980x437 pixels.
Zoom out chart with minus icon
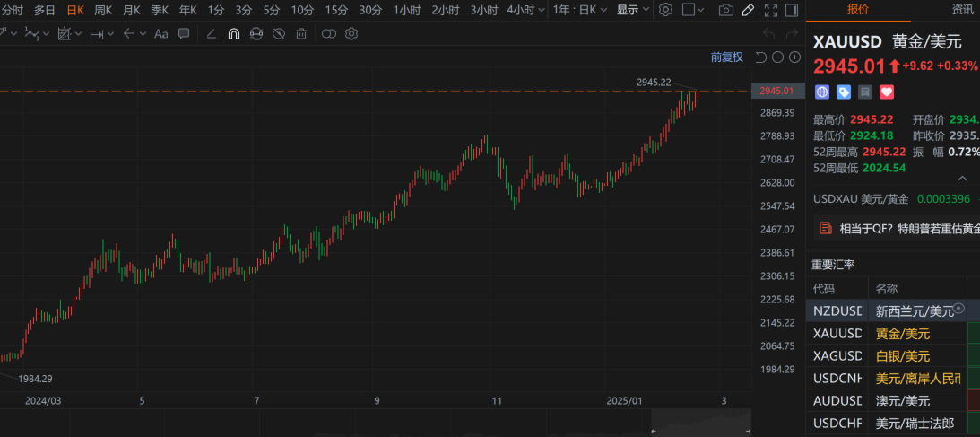point(777,57)
